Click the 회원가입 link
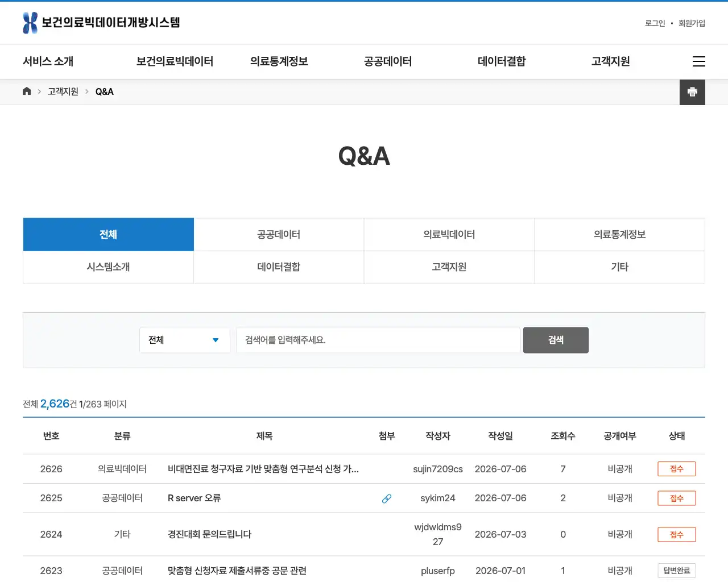The image size is (728, 582). [x=692, y=23]
